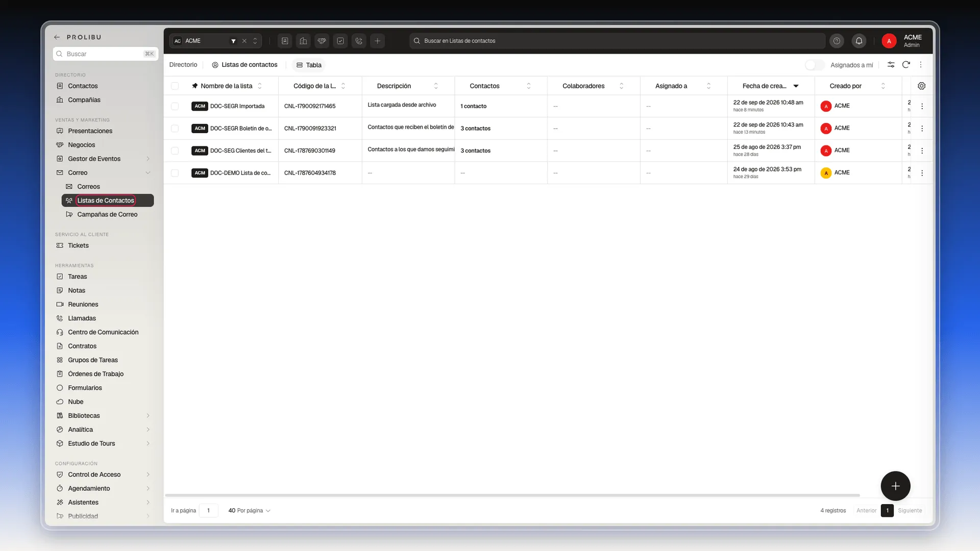Select the DOC-DEMO Lista row checkbox
Screen dimensions: 980x551
tap(175, 173)
